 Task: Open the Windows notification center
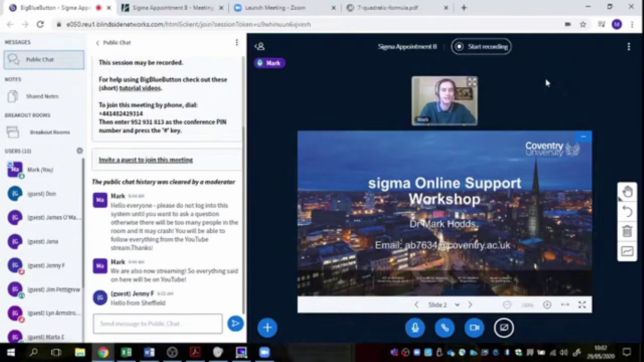pyautogui.click(x=627, y=352)
